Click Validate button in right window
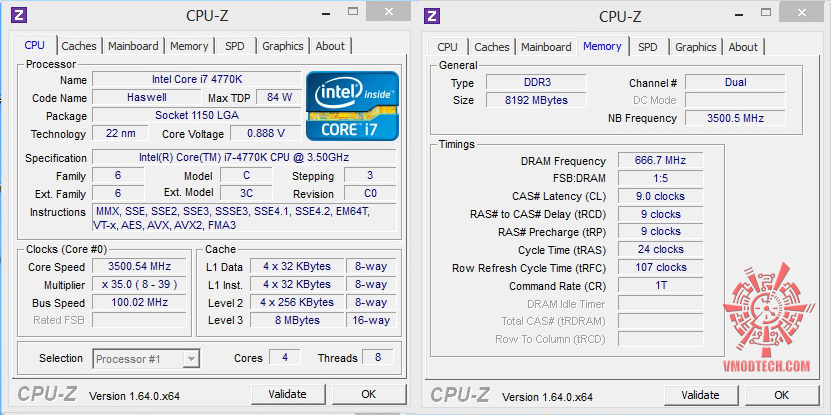 (x=700, y=395)
